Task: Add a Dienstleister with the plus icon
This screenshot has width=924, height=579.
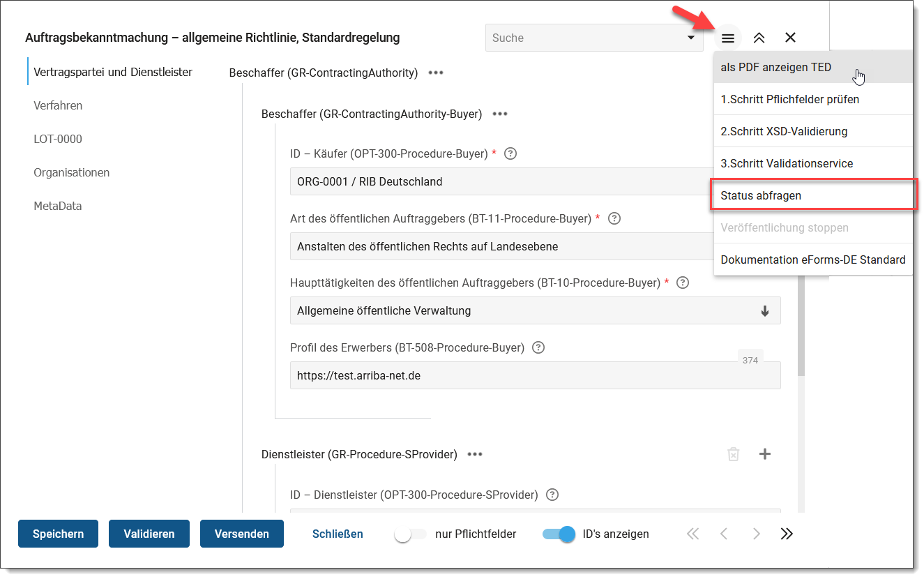Action: (765, 454)
